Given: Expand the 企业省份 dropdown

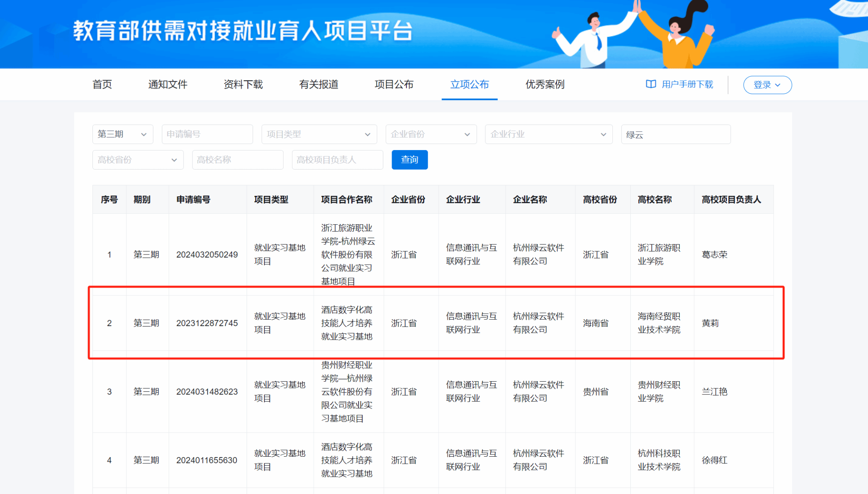Looking at the screenshot, I should click(431, 134).
